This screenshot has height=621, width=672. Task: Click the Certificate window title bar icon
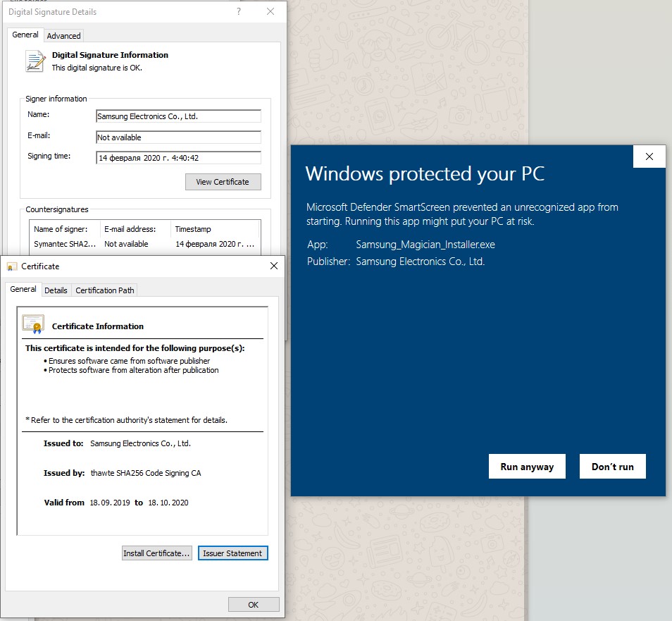click(x=12, y=266)
